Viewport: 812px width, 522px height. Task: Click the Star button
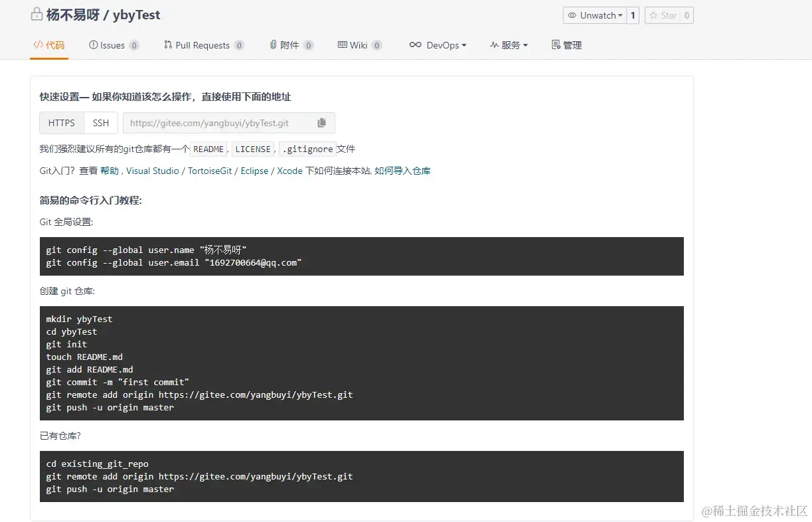tap(662, 15)
